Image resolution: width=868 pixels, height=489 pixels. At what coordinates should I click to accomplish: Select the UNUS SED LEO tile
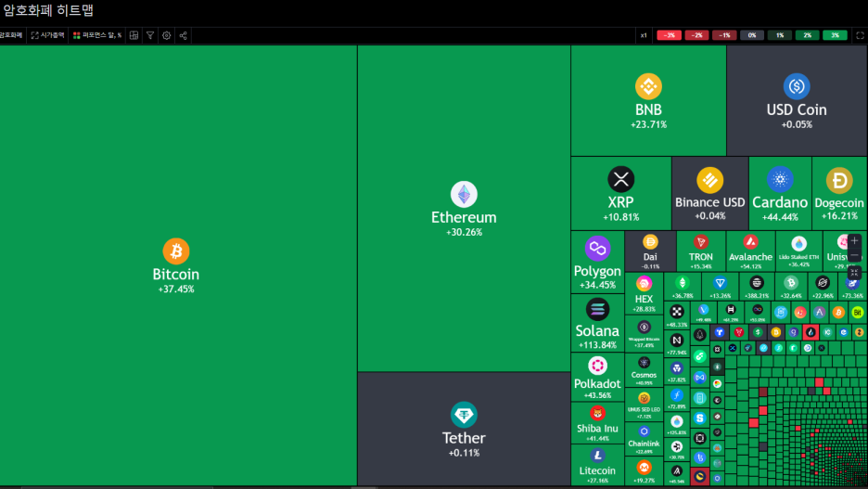click(x=644, y=405)
